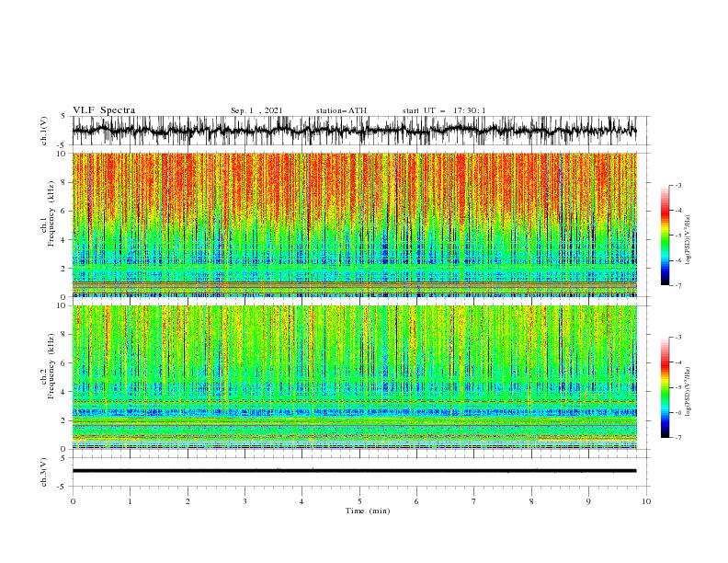Select the "start UT = 17:30: 1" header text
728x563 pixels.
tap(444, 110)
